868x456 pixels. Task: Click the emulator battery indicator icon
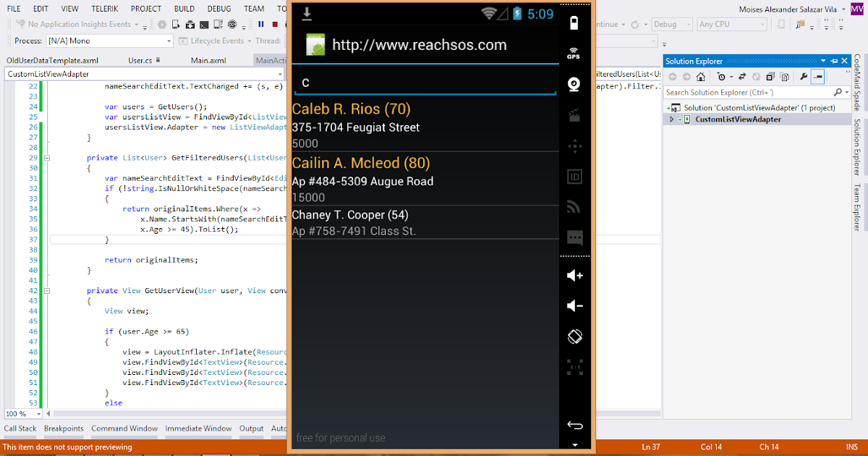(x=574, y=22)
